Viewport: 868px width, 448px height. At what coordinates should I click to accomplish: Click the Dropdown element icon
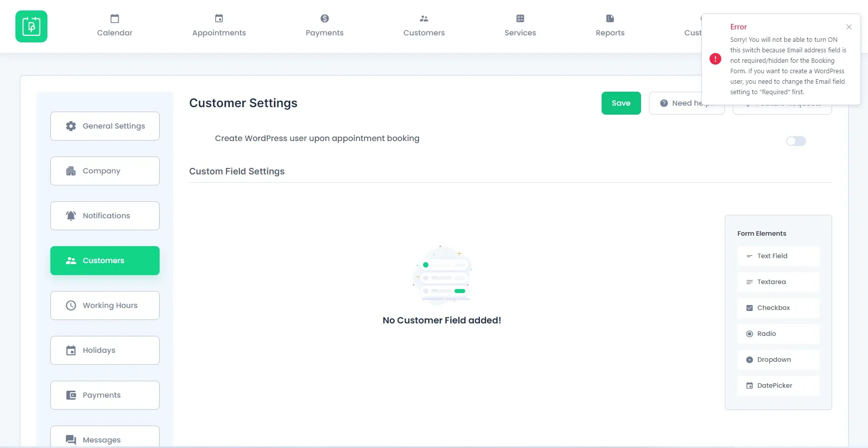coord(749,360)
